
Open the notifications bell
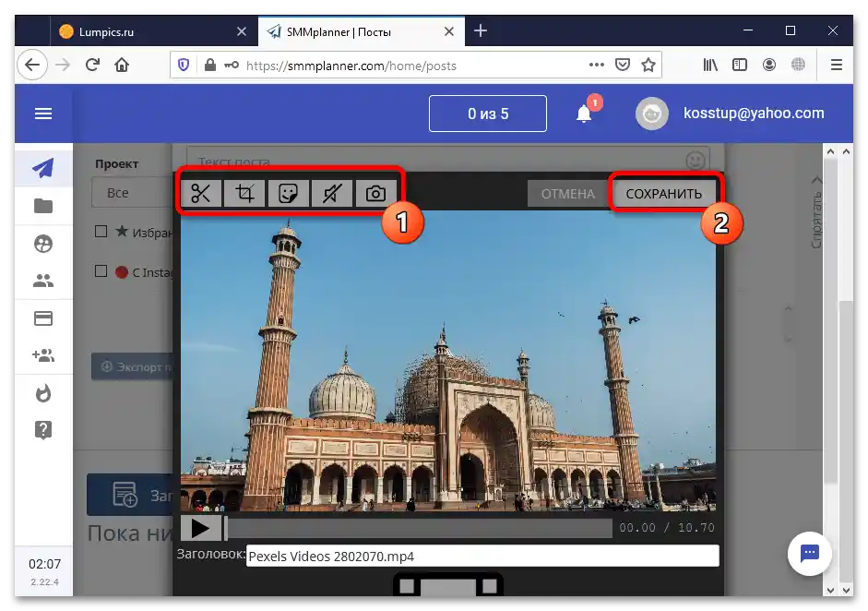[x=584, y=114]
